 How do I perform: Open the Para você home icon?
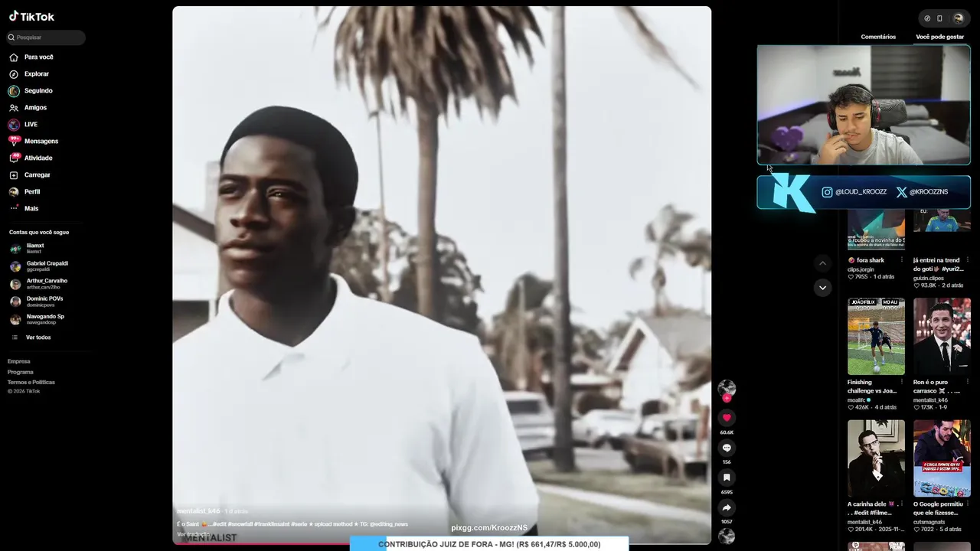click(x=14, y=57)
